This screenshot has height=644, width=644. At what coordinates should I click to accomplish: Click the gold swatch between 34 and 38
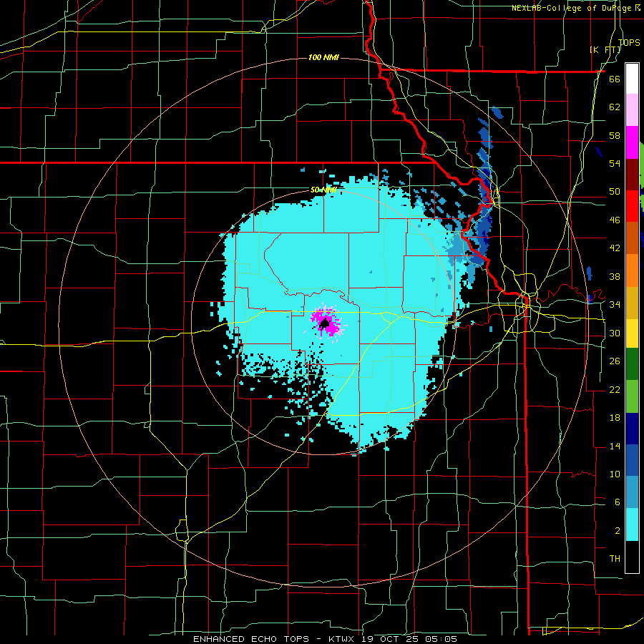tap(632, 303)
